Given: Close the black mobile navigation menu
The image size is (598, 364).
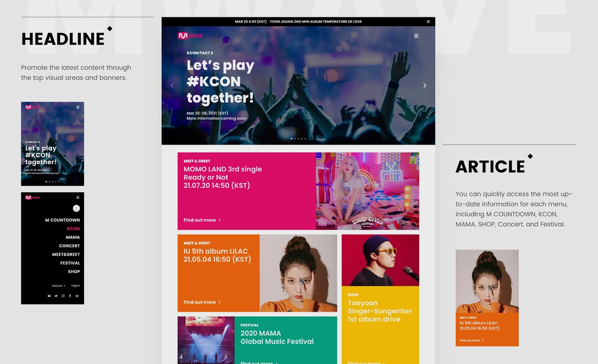Looking at the screenshot, I should [78, 197].
